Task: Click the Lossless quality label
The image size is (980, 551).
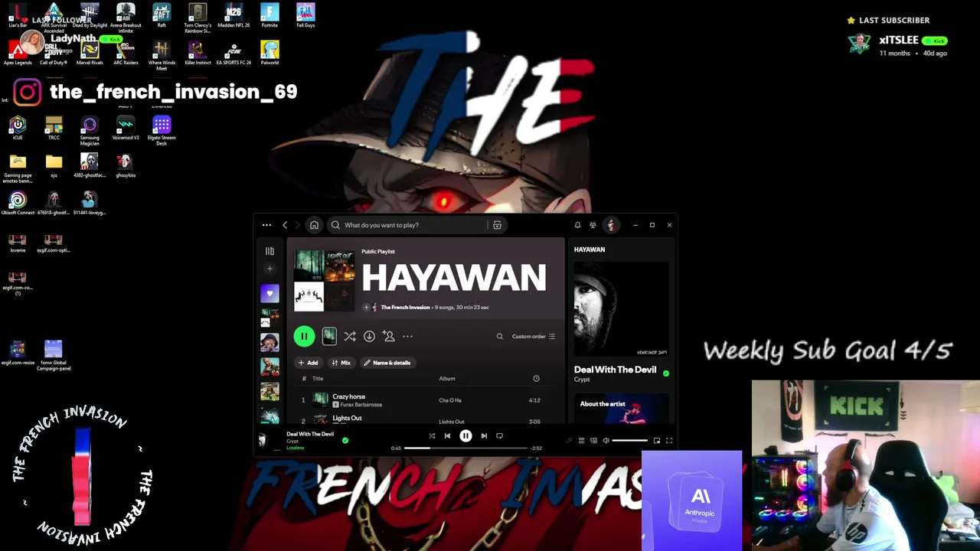Action: point(295,448)
